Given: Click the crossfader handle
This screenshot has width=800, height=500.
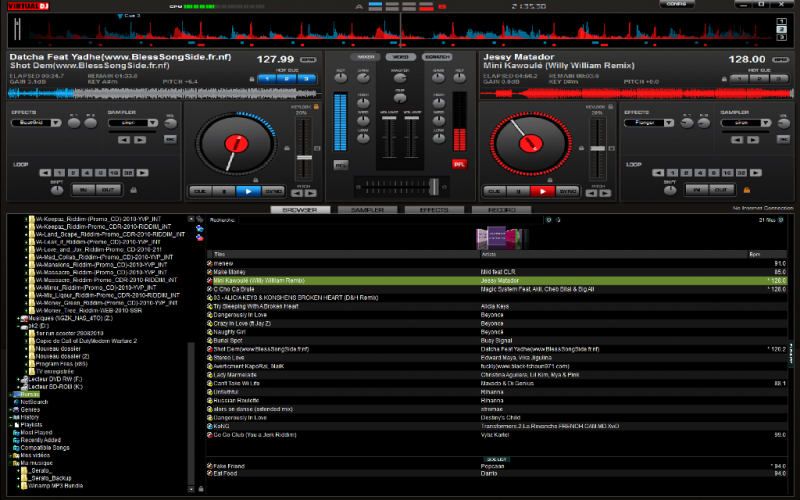Looking at the screenshot, I should coord(434,187).
